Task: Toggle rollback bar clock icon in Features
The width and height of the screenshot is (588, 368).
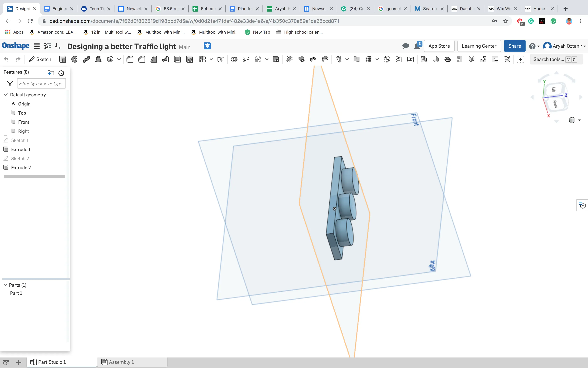Action: pyautogui.click(x=61, y=73)
